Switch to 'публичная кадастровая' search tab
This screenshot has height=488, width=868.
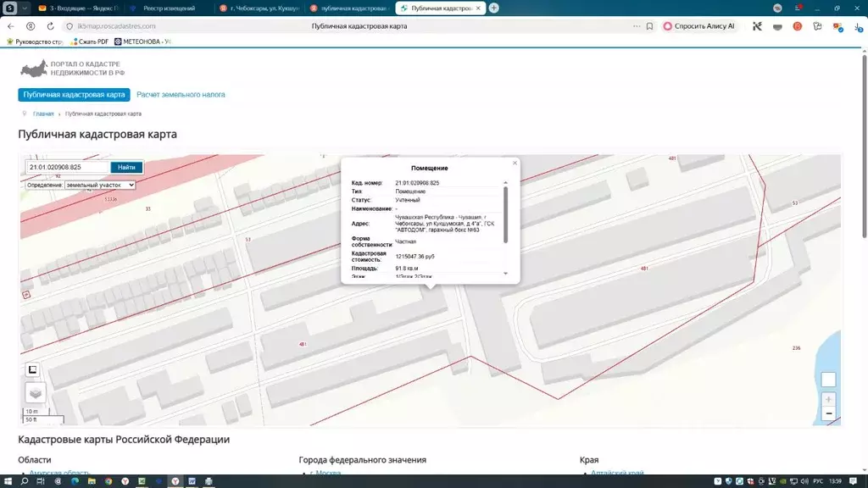click(x=349, y=8)
